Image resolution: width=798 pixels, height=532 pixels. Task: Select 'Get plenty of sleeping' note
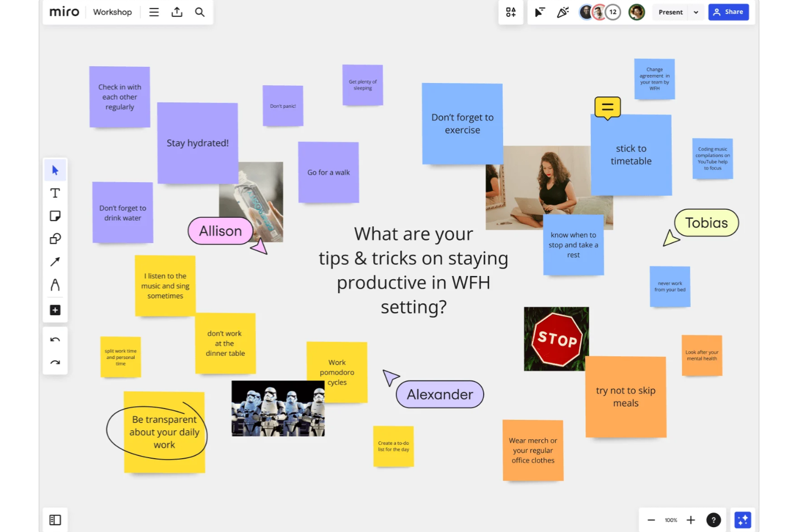(x=362, y=85)
